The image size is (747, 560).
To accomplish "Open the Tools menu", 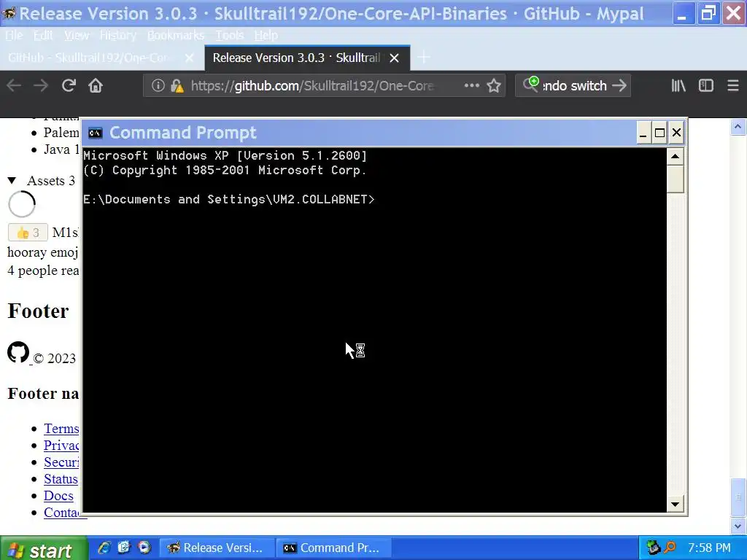I will 229,35.
